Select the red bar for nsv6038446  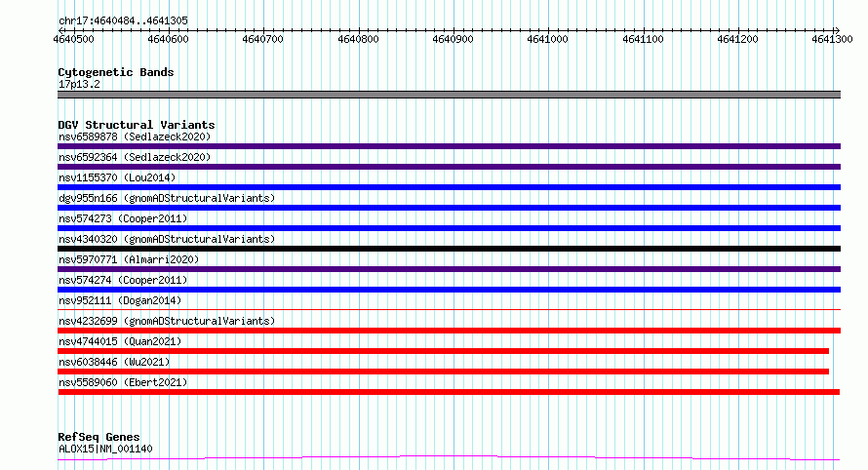(x=444, y=372)
